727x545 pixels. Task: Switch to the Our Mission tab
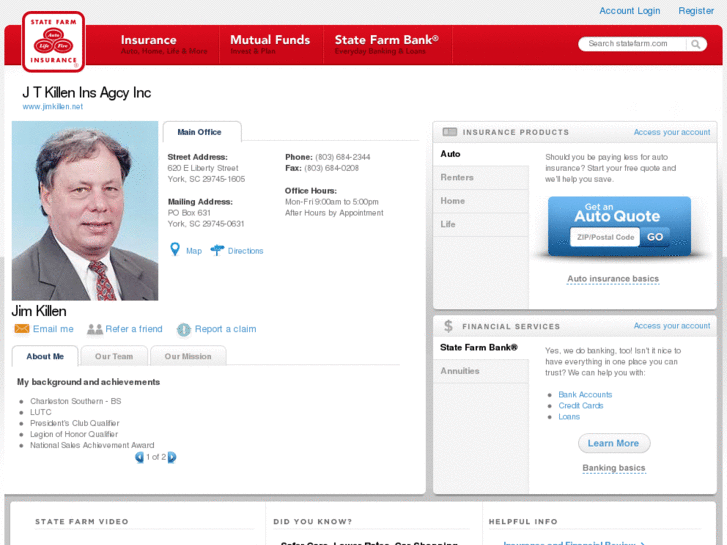(188, 356)
